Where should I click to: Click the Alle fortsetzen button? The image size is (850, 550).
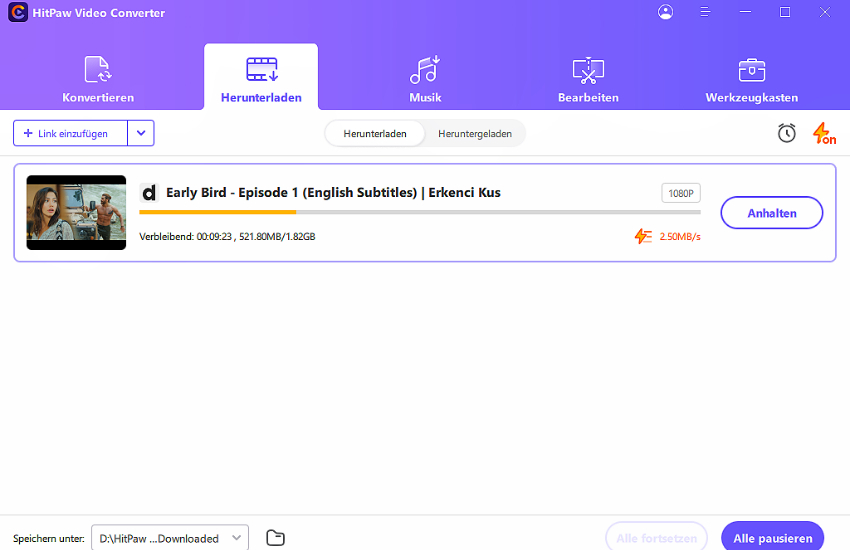pyautogui.click(x=656, y=537)
